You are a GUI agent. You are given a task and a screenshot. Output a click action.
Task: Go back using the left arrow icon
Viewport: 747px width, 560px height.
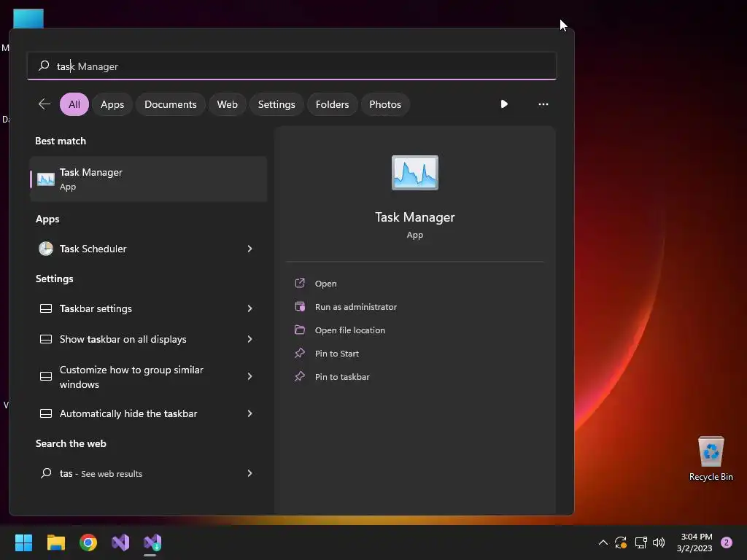[x=44, y=104]
